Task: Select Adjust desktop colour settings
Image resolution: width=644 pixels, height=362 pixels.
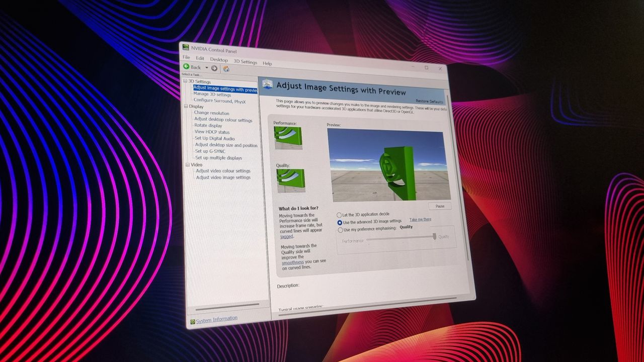Action: [223, 120]
